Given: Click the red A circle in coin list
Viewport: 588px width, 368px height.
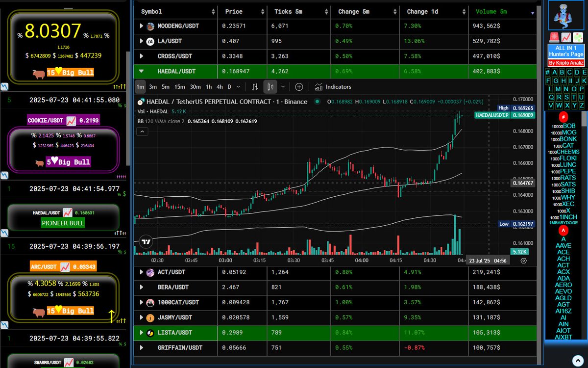Looking at the screenshot, I should [563, 231].
